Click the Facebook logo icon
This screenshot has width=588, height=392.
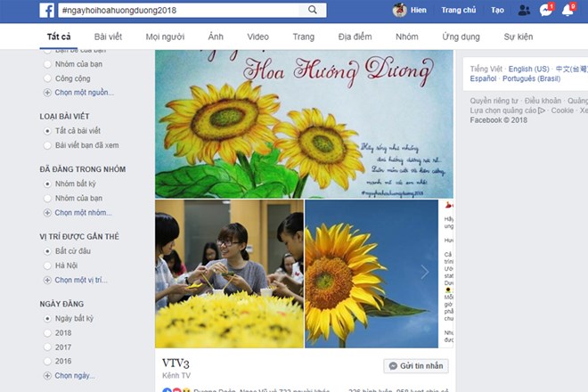(x=47, y=11)
